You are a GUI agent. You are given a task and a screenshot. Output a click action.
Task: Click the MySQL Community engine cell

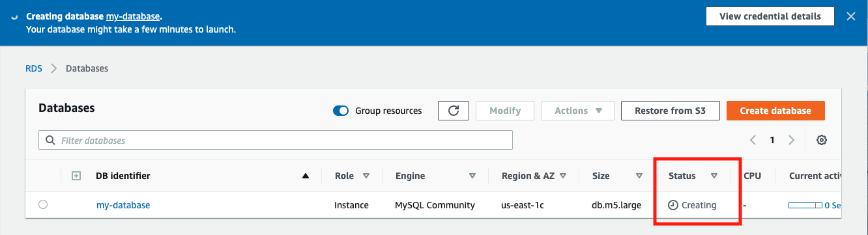click(435, 205)
